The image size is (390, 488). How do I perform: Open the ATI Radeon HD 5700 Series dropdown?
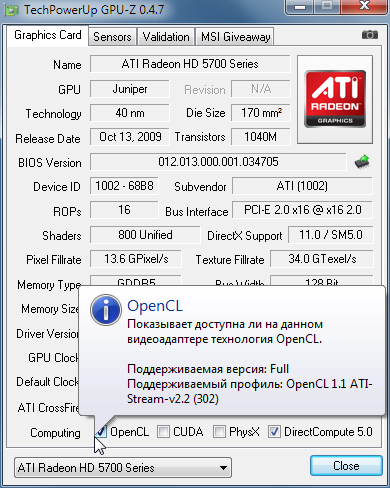pyautogui.click(x=123, y=467)
